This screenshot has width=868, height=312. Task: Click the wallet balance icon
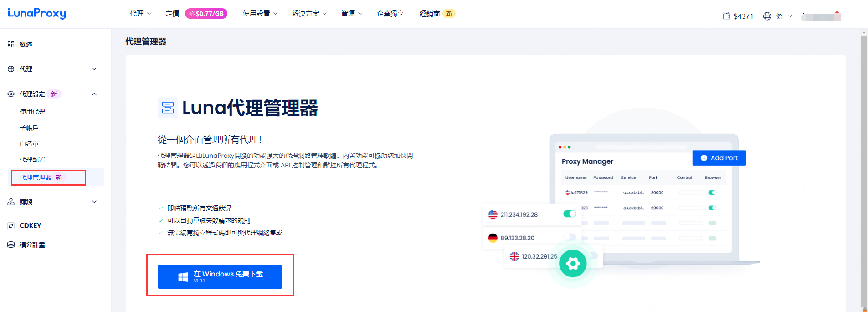point(726,16)
